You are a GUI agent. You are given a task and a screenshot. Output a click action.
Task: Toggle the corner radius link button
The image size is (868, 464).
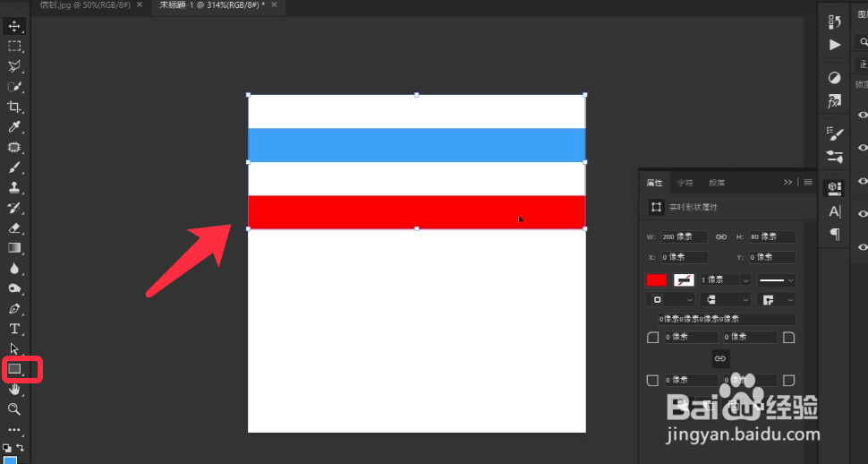pos(720,358)
